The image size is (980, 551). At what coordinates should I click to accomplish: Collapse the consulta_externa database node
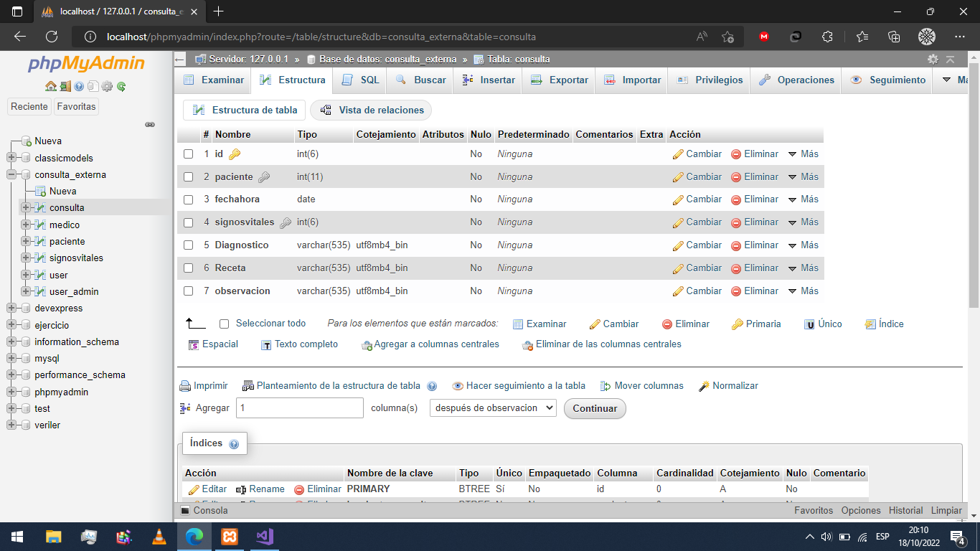(x=11, y=174)
